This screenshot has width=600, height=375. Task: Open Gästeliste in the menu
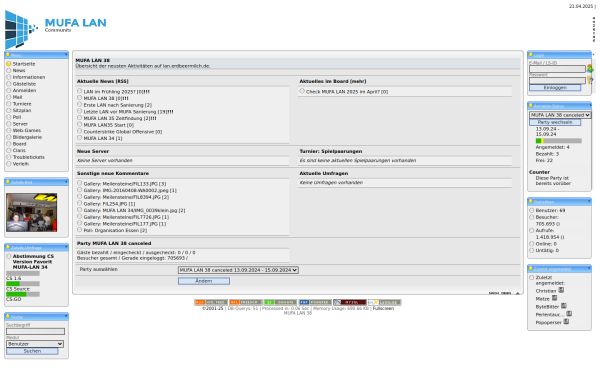pyautogui.click(x=24, y=84)
